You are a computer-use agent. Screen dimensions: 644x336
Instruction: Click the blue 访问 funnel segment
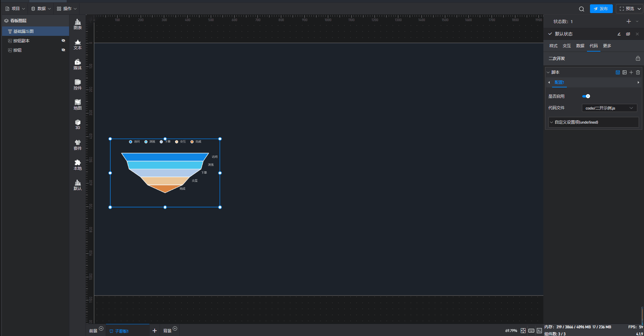click(x=165, y=157)
